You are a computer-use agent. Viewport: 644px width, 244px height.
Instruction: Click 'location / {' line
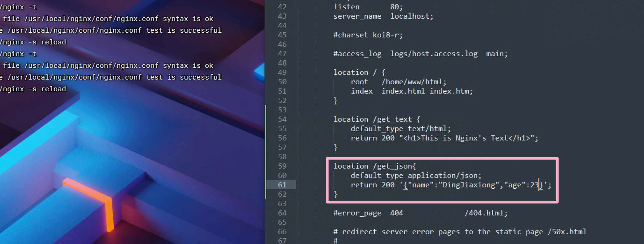(x=359, y=73)
